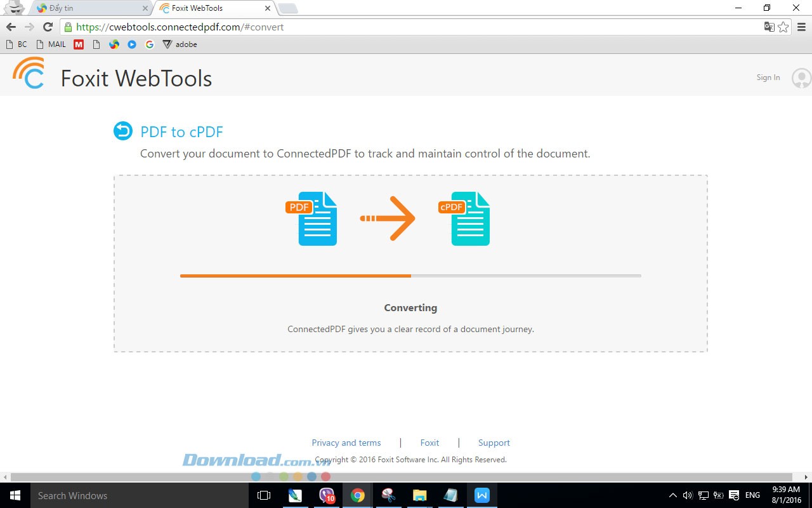The height and width of the screenshot is (508, 812).
Task: Click the Google Translate icon in address bar
Action: coord(769,27)
